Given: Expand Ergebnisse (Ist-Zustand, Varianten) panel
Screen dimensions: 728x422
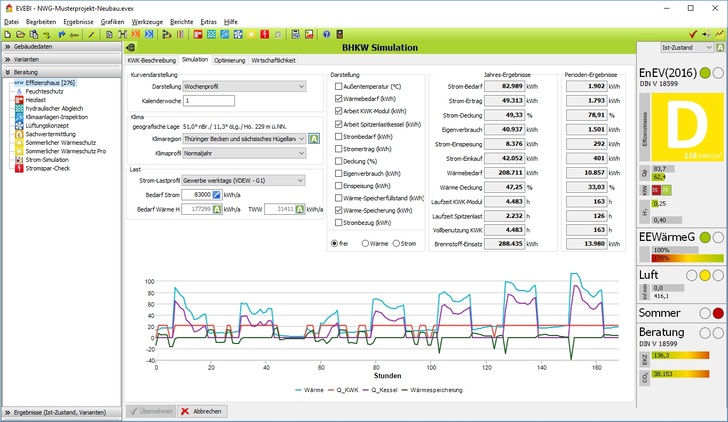Looking at the screenshot, I should coord(62,412).
